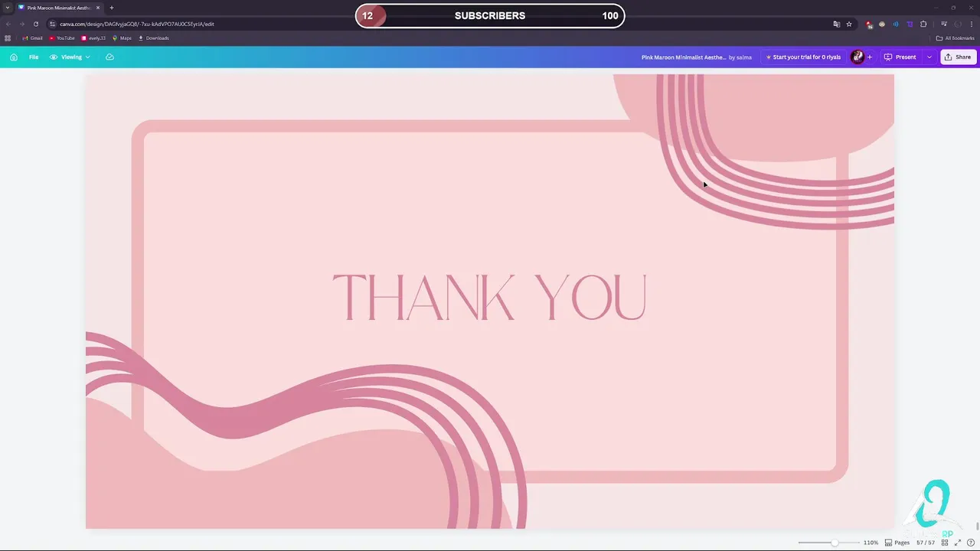Viewport: 980px width, 551px height.
Task: Select the Pink Maroon Minimalist browser tab
Action: click(59, 8)
